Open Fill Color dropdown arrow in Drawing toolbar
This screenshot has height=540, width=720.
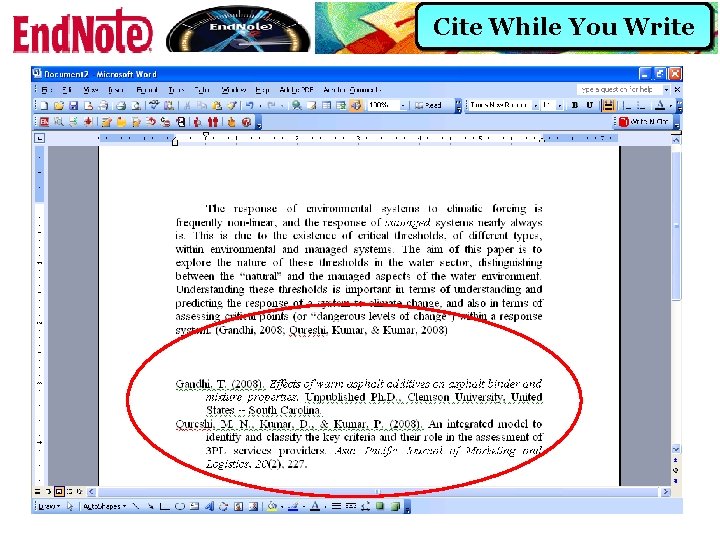pyautogui.click(x=281, y=506)
